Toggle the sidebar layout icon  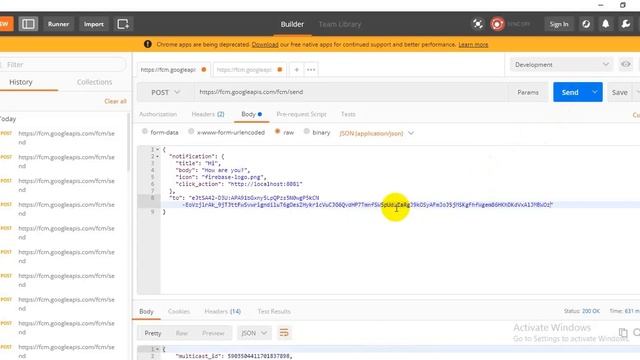click(x=28, y=24)
